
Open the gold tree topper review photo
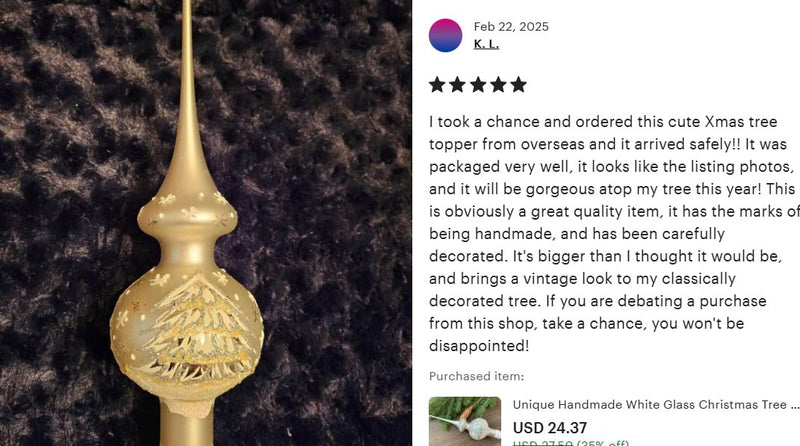coord(206,223)
